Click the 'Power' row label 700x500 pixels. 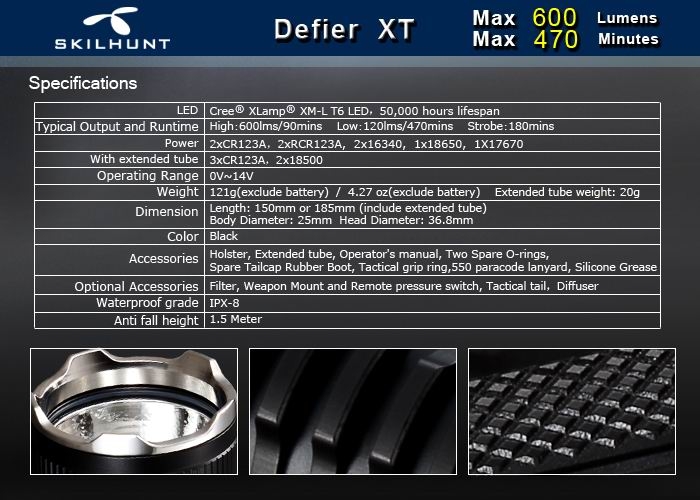click(181, 143)
